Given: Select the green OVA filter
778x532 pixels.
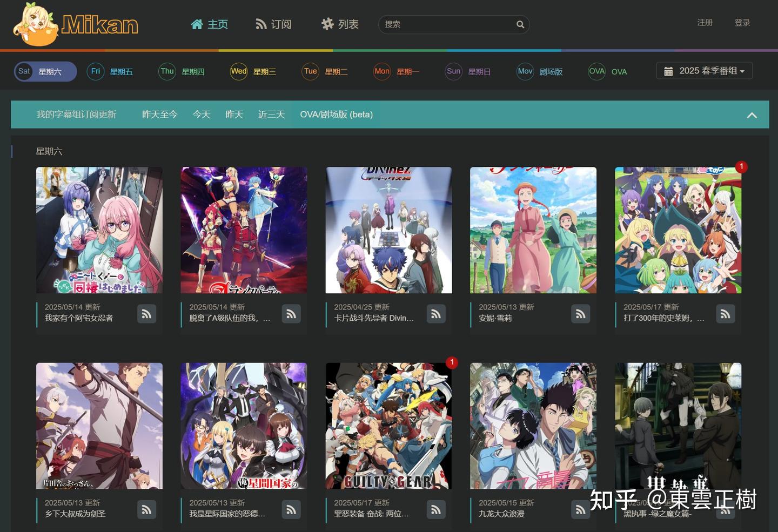Looking at the screenshot, I should (608, 71).
